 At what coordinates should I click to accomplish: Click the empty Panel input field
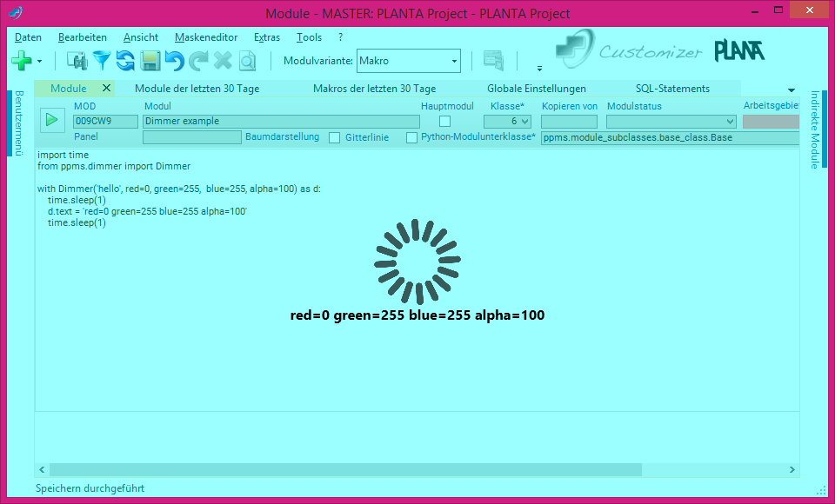click(x=191, y=137)
